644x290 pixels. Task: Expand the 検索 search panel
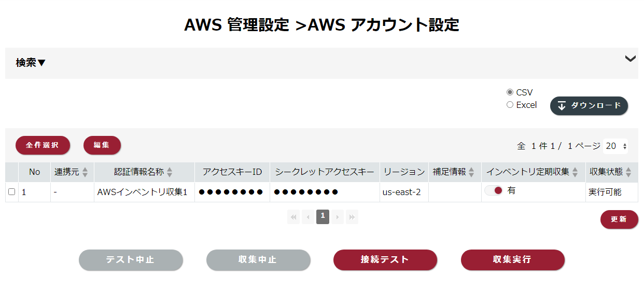(x=31, y=63)
